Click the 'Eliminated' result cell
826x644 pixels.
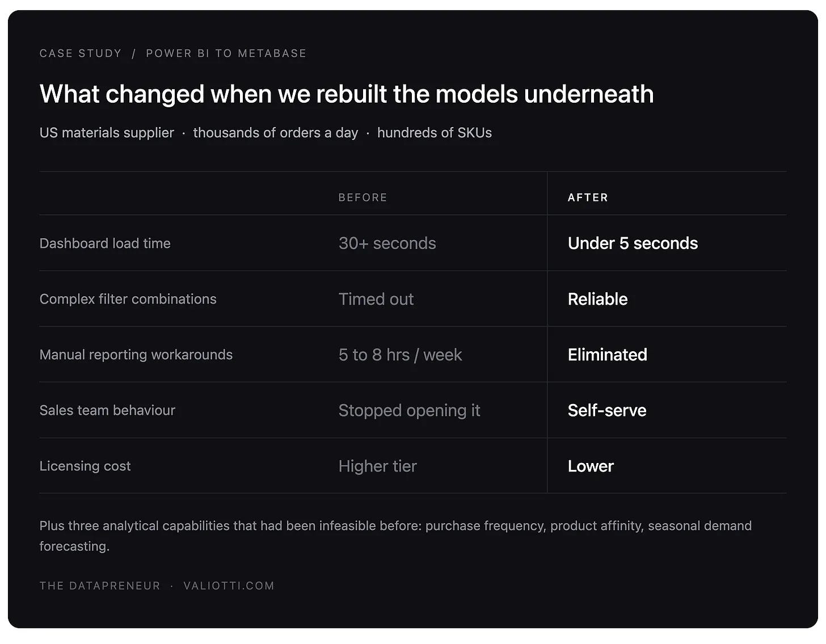(607, 355)
